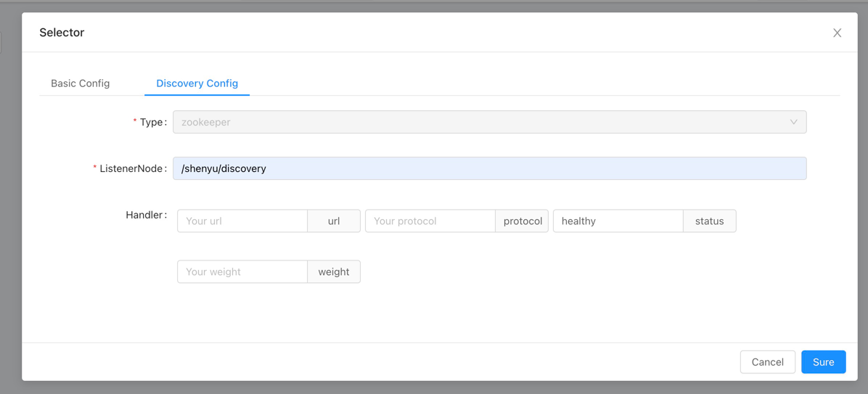Close the Selector dialog with the X icon
This screenshot has height=394, width=868.
(837, 33)
